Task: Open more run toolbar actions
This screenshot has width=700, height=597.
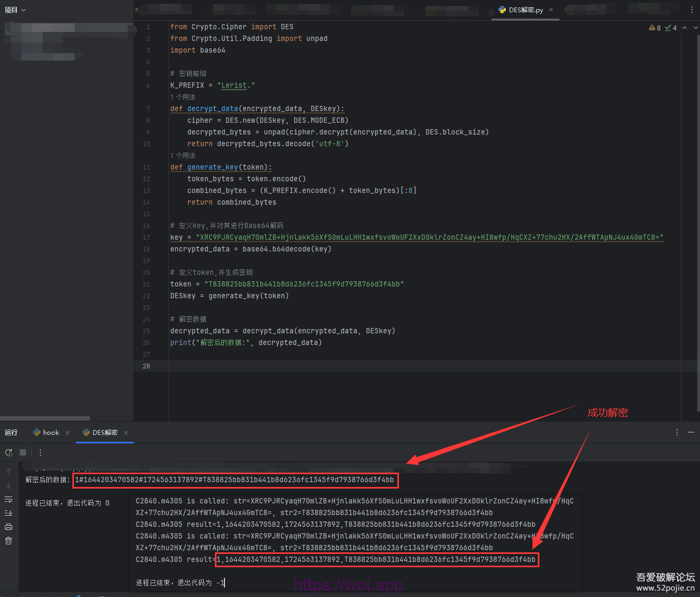Action: (40, 452)
